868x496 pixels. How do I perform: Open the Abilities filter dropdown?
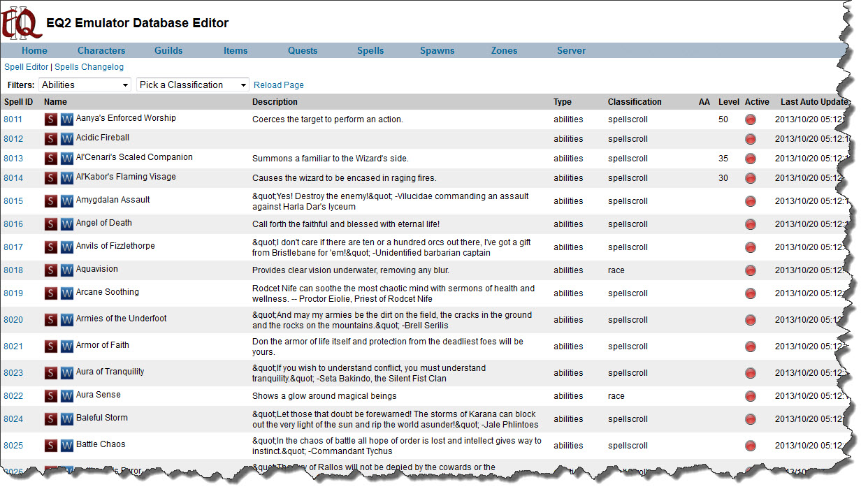tap(85, 85)
